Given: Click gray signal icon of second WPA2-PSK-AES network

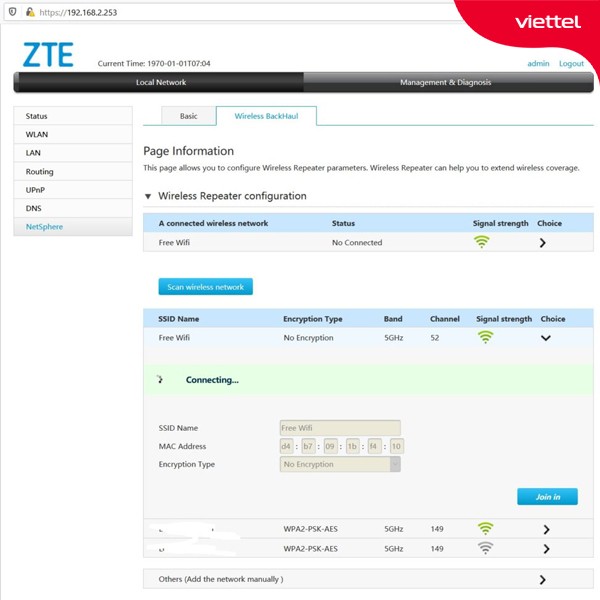Looking at the screenshot, I should click(x=485, y=548).
